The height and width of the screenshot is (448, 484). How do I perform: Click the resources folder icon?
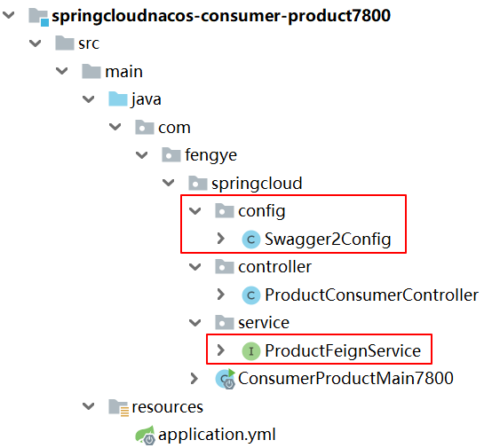[x=118, y=407]
